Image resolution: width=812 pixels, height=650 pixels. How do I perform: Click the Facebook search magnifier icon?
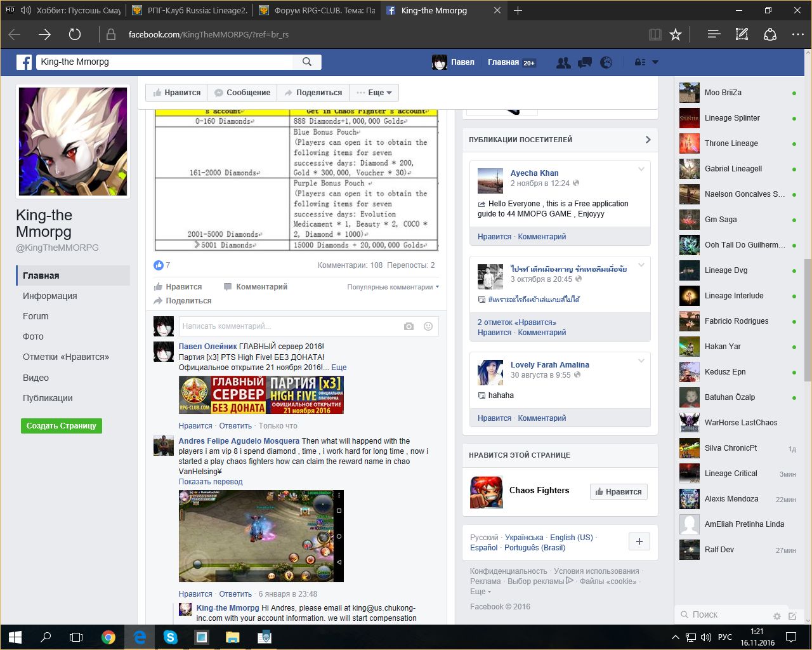coord(307,62)
